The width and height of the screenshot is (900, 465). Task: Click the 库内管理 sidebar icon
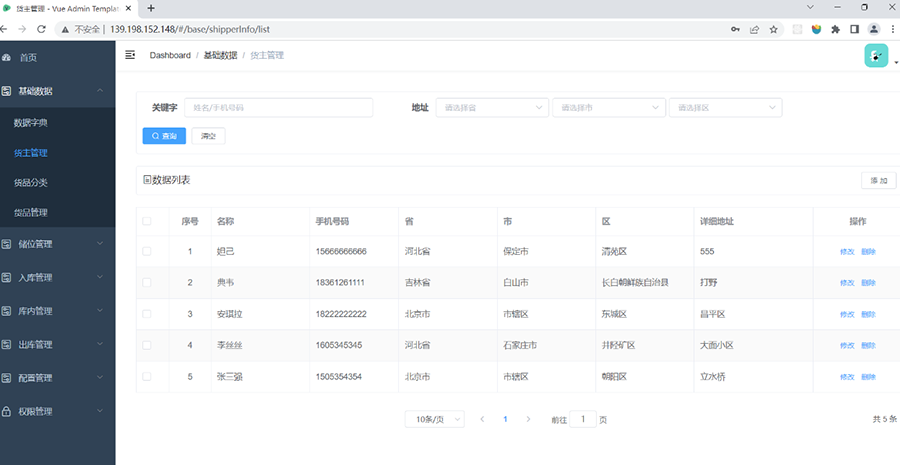[6, 311]
